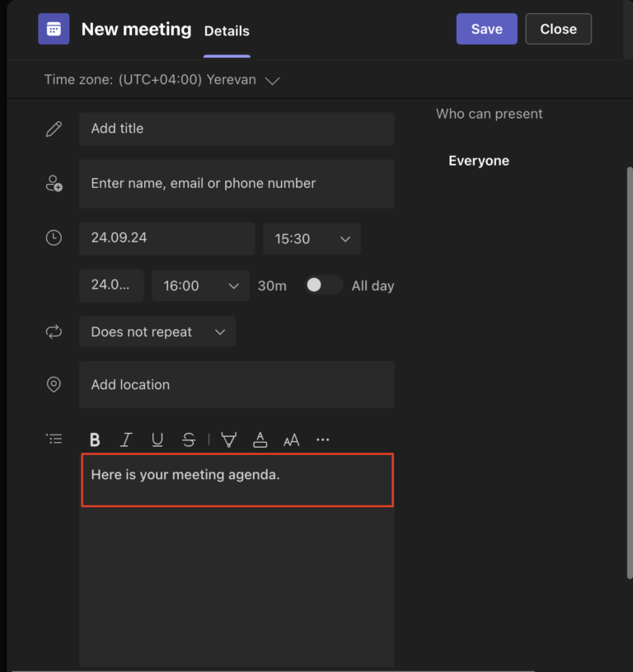
Task: Open the font size tool
Action: 291,440
